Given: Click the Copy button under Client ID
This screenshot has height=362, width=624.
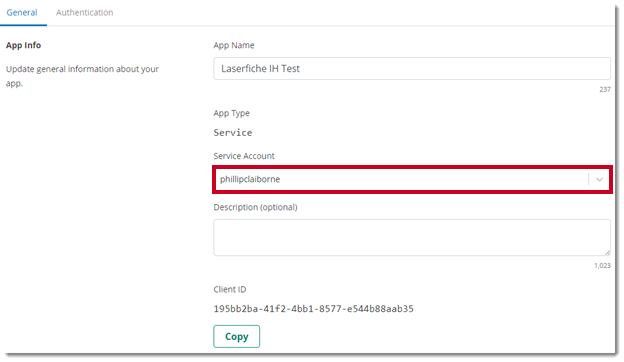Looking at the screenshot, I should click(x=236, y=337).
